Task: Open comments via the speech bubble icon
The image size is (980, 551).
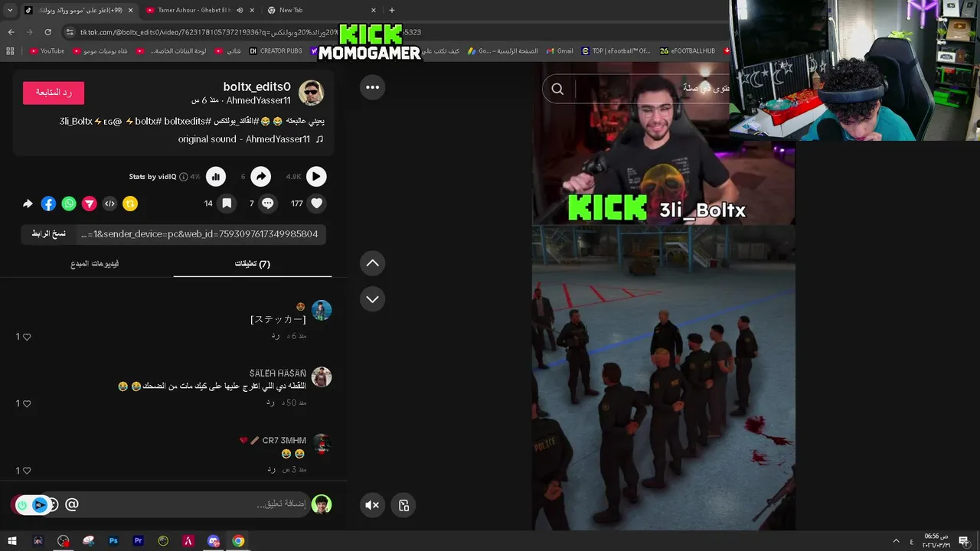Action: click(267, 204)
